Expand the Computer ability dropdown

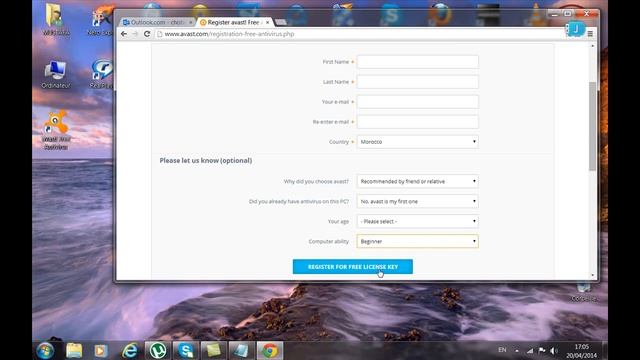418,241
